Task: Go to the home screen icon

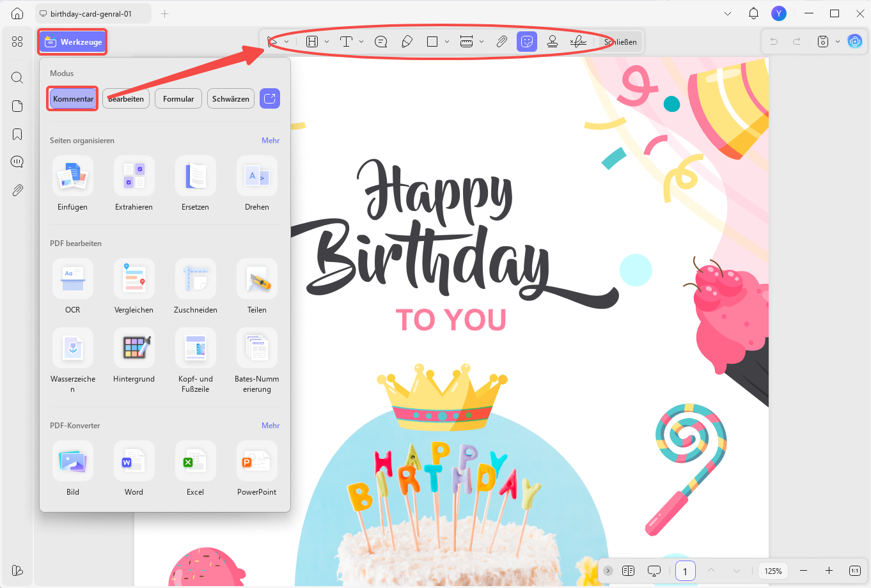Action: [17, 13]
